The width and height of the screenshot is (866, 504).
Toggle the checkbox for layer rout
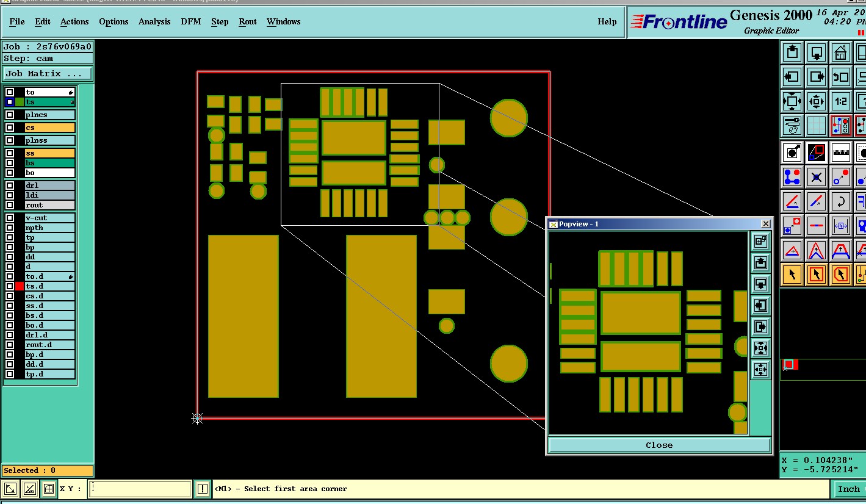click(10, 205)
